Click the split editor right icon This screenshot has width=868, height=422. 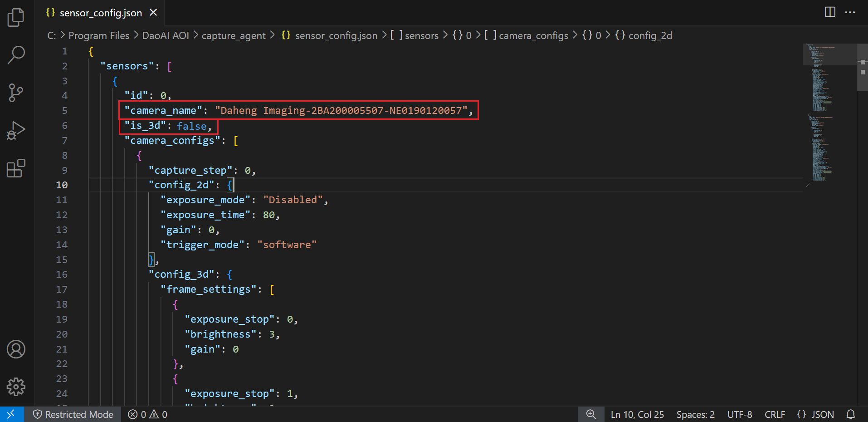point(830,12)
